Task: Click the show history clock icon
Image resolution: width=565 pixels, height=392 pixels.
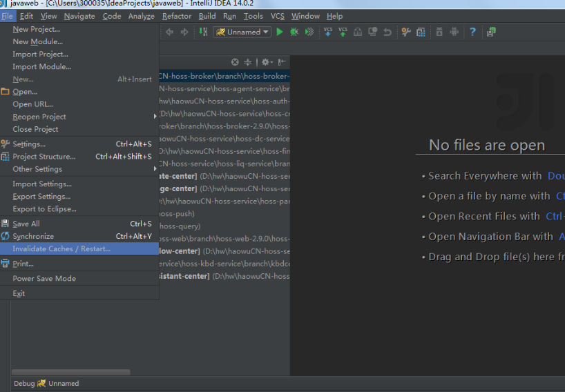Action: pos(372,32)
